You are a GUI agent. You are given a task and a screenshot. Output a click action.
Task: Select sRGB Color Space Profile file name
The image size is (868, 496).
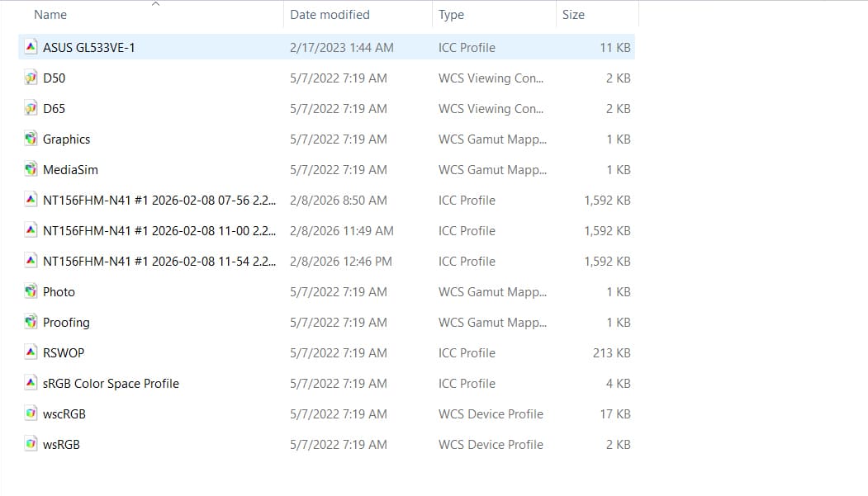click(111, 384)
